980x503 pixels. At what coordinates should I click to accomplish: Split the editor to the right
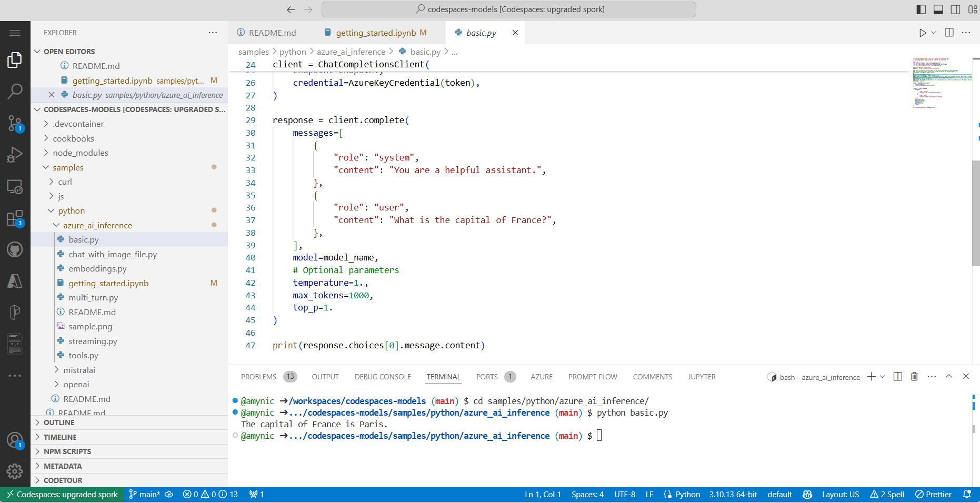pyautogui.click(x=949, y=33)
